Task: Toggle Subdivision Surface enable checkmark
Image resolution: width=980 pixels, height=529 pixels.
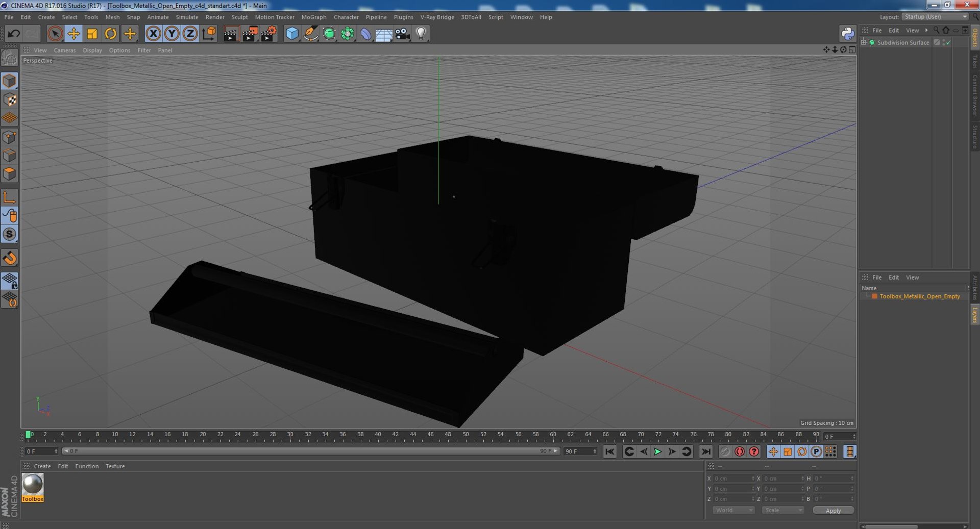Action: pos(948,42)
